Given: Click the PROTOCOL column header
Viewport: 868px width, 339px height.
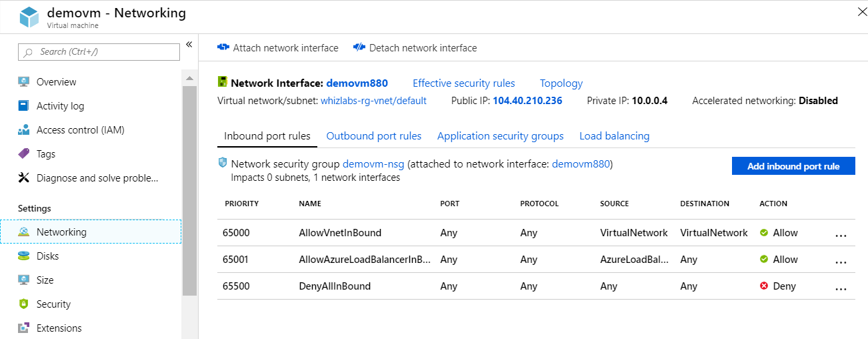Looking at the screenshot, I should [539, 204].
